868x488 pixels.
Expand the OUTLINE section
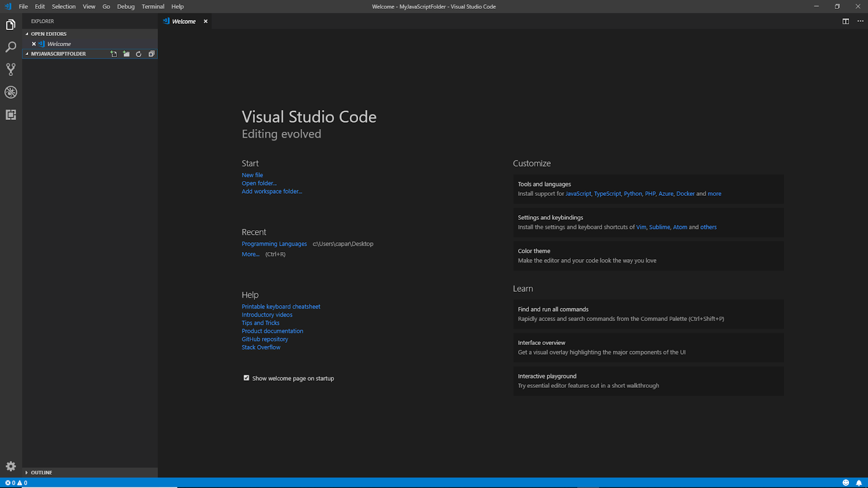(x=41, y=472)
